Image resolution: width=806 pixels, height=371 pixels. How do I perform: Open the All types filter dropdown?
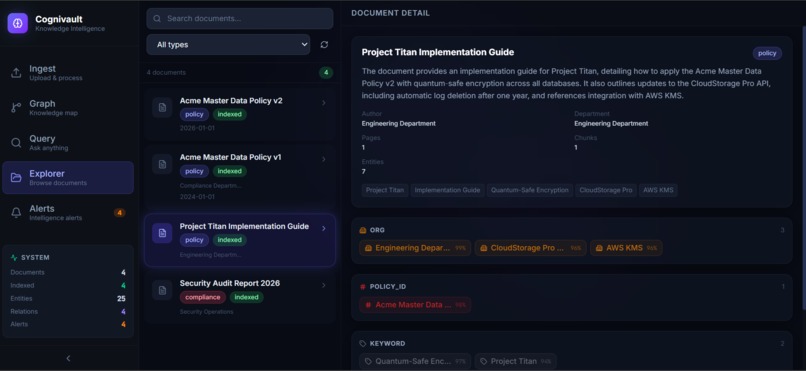click(x=228, y=45)
